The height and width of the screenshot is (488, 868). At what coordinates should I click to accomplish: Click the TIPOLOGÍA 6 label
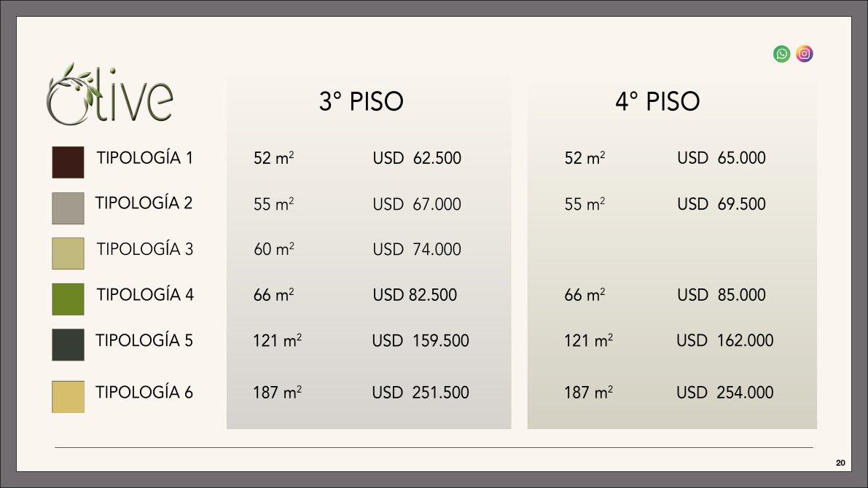[x=144, y=393]
